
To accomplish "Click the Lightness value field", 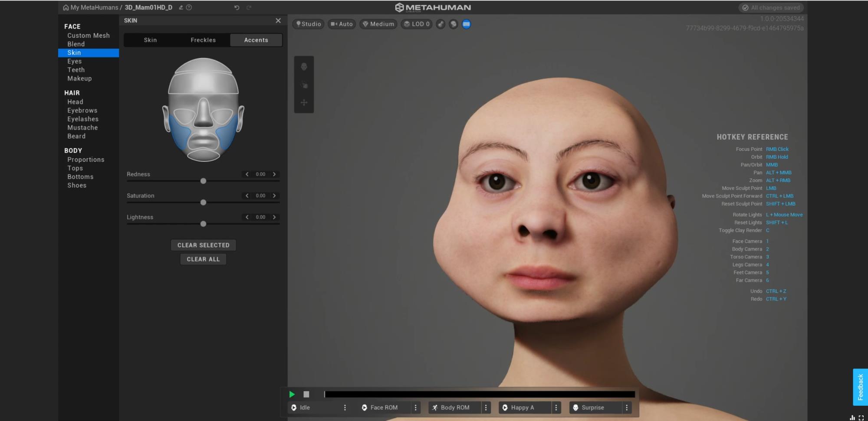I will 260,217.
